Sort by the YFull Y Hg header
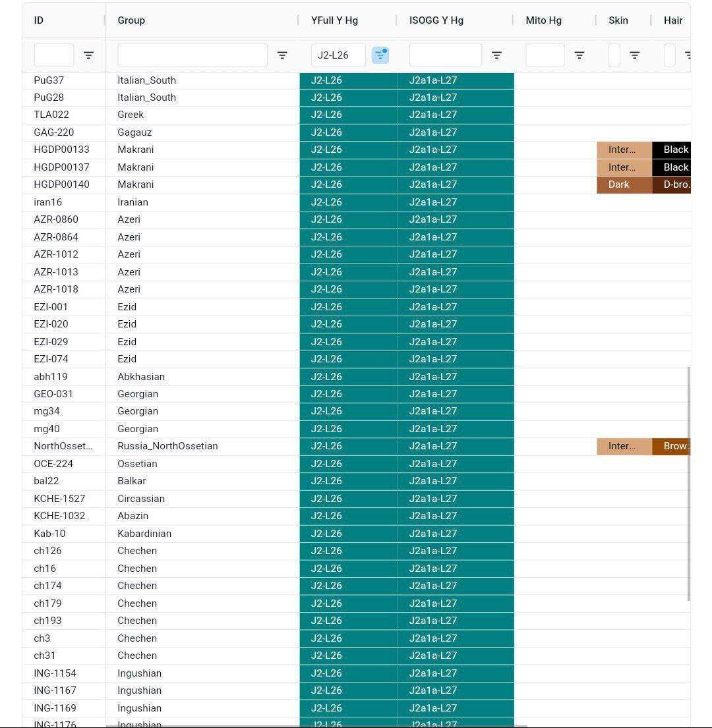This screenshot has width=712, height=728. click(x=334, y=20)
